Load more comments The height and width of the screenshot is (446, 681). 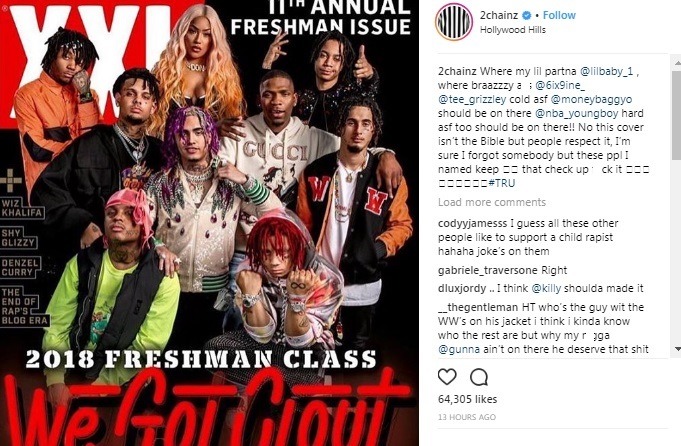click(x=492, y=202)
